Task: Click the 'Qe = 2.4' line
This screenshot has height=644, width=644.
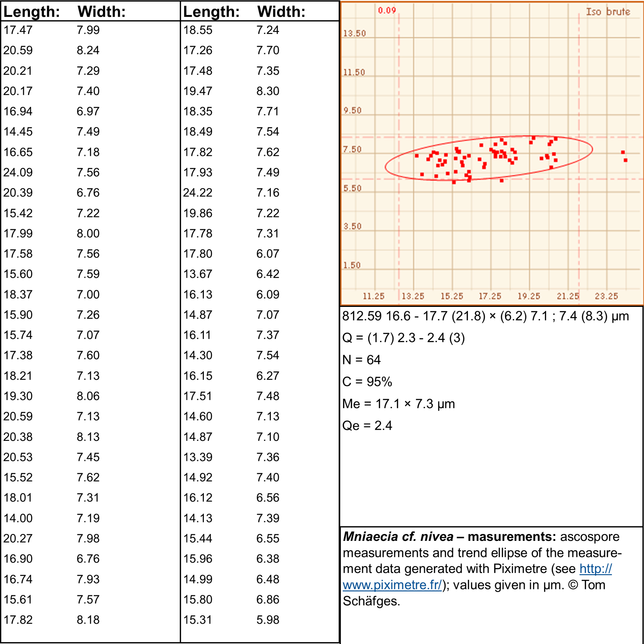Action: pos(367,426)
